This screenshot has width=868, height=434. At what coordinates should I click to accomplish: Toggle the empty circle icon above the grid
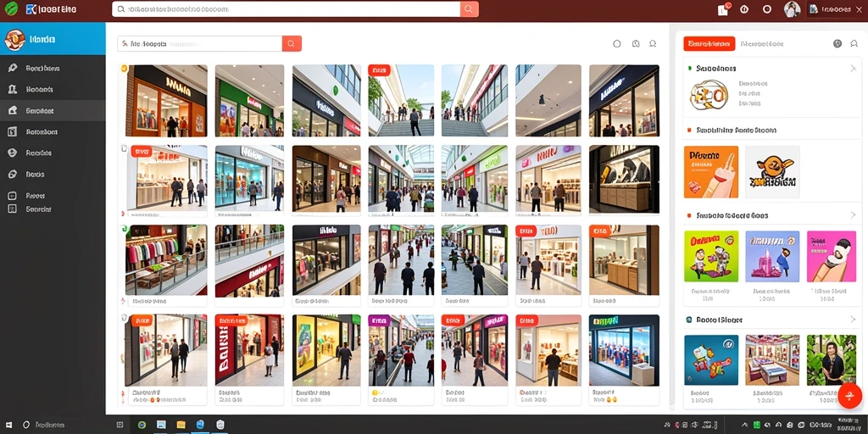(617, 44)
